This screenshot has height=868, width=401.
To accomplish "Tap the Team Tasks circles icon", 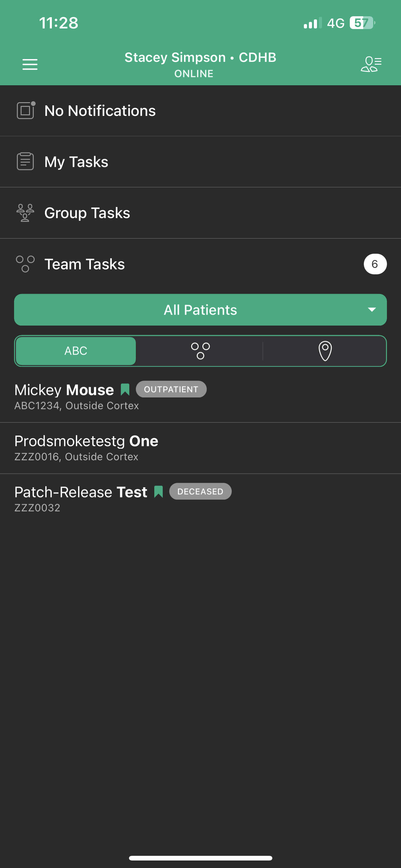I will tap(25, 264).
